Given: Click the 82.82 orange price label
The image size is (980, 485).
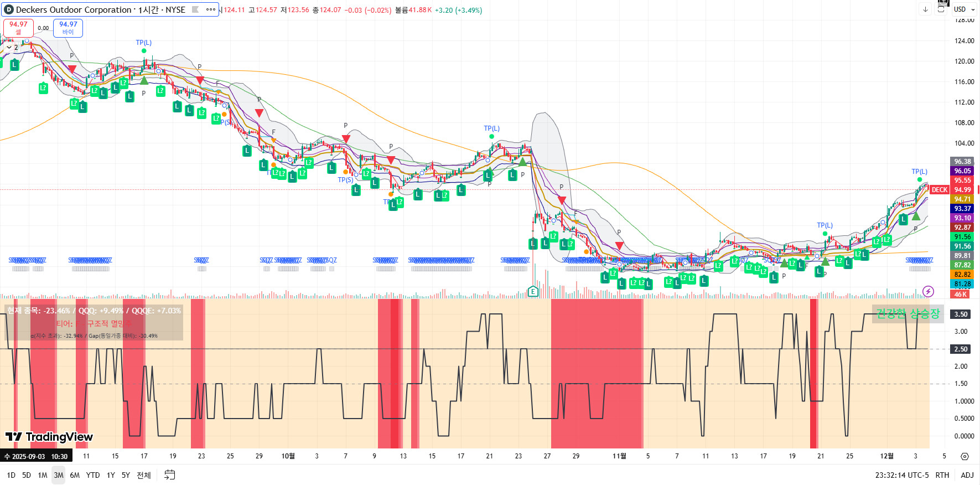Looking at the screenshot, I should (x=962, y=275).
